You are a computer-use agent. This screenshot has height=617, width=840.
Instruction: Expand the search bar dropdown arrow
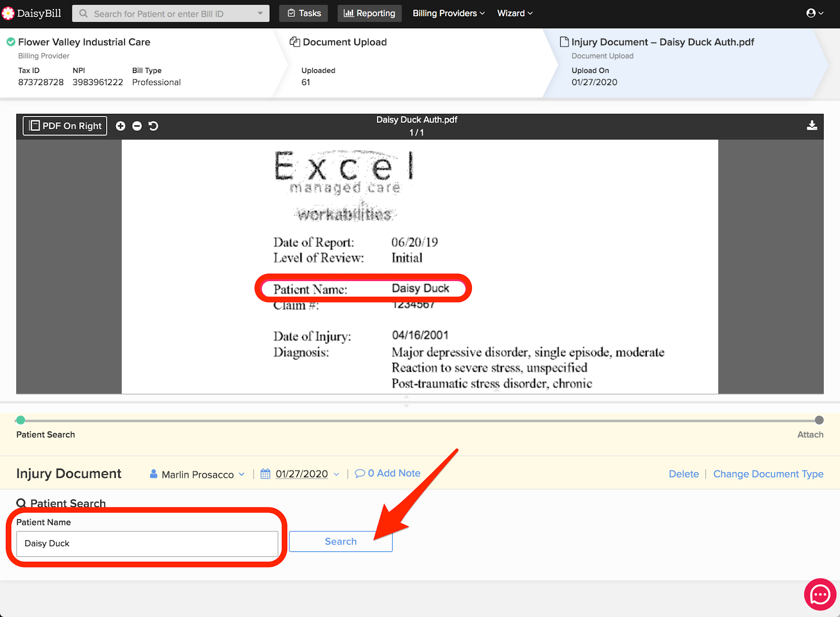(x=260, y=14)
